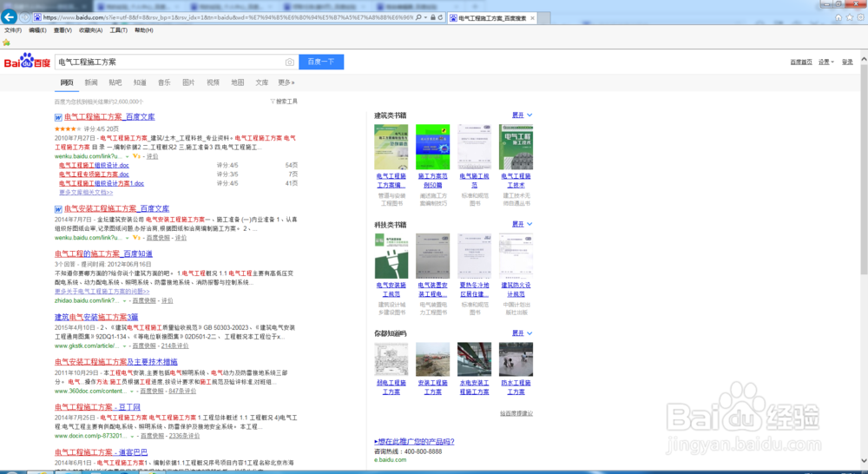Open the browser tools gear icon

[x=861, y=17]
